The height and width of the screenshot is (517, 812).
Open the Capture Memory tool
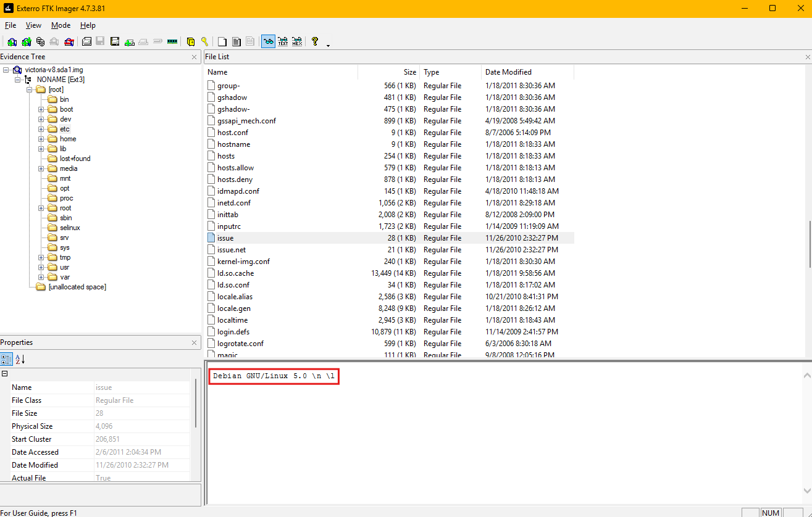[x=172, y=42]
